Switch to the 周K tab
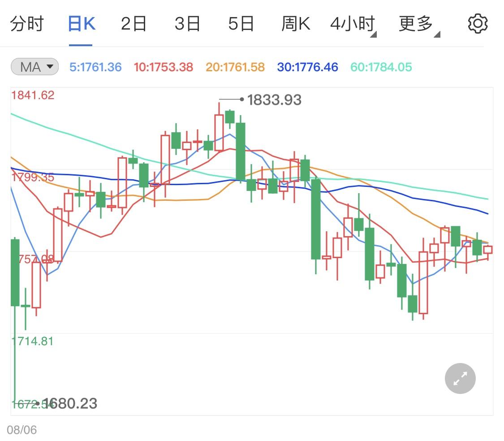Image resolution: width=504 pixels, height=441 pixels. click(295, 24)
